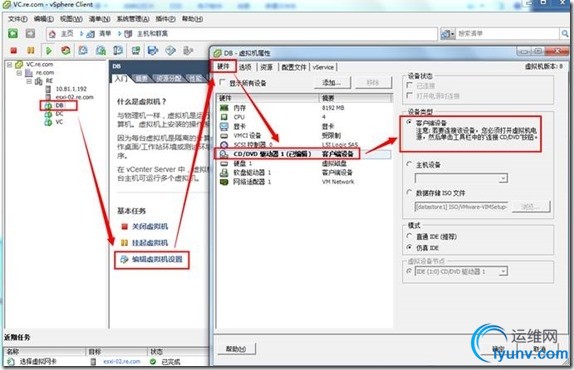Click the yellow suspend toolbar icon
This screenshot has height=370, width=574.
(31, 50)
